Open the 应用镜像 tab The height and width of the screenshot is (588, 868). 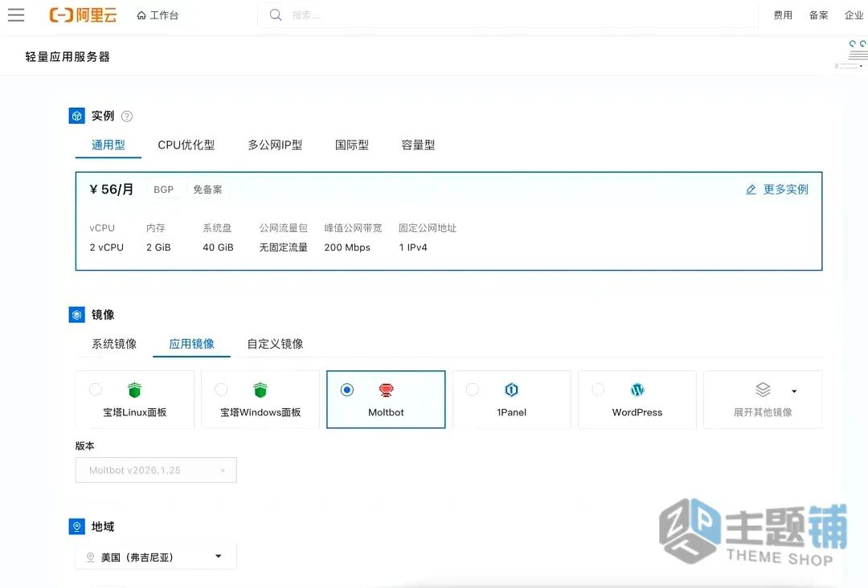point(191,344)
